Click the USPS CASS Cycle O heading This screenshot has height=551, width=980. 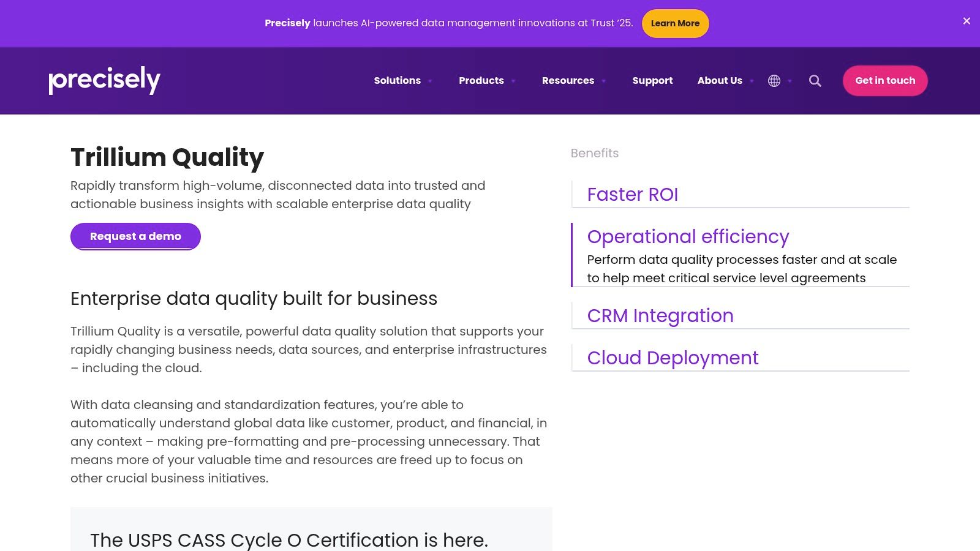pos(289,540)
